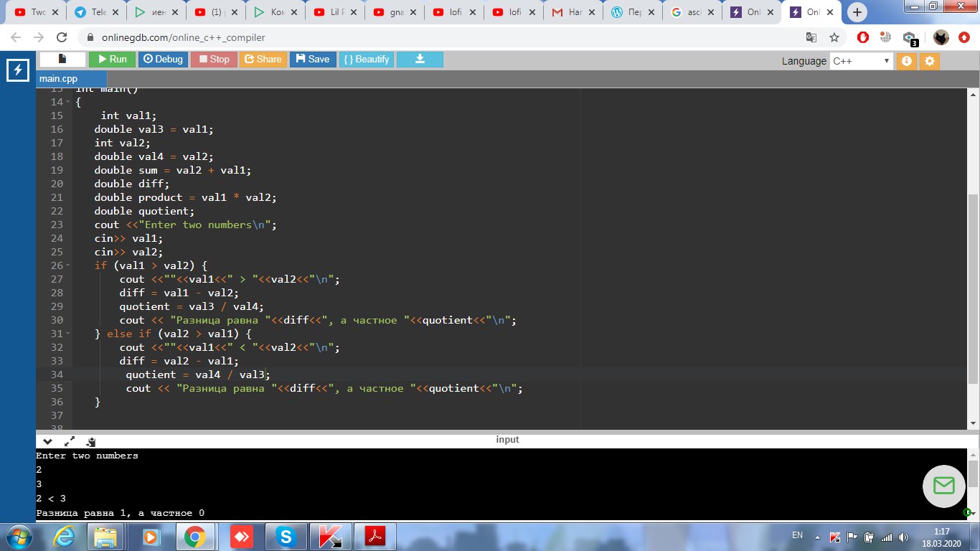The width and height of the screenshot is (980, 551).
Task: Open the OnlineGDB lightning logo sidebar
Action: tap(17, 70)
